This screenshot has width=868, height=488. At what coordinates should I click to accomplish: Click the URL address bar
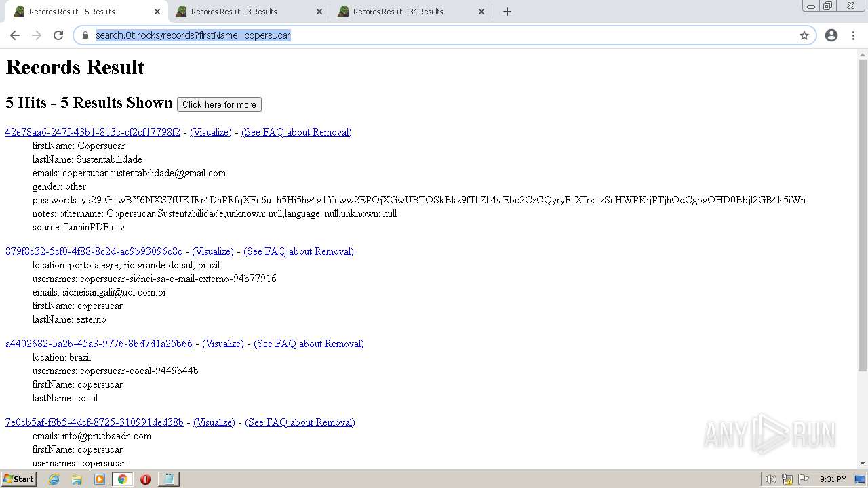pos(444,35)
